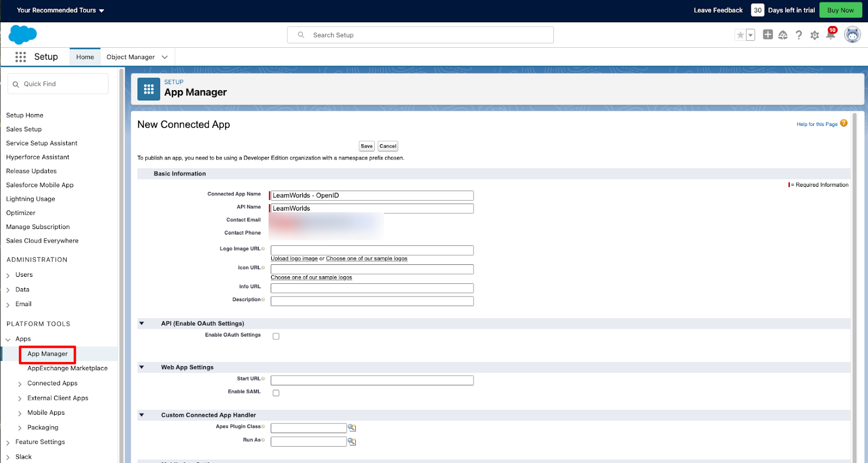Screen dimensions: 868x463
Task: Expand the Connected Apps node
Action: [20, 384]
